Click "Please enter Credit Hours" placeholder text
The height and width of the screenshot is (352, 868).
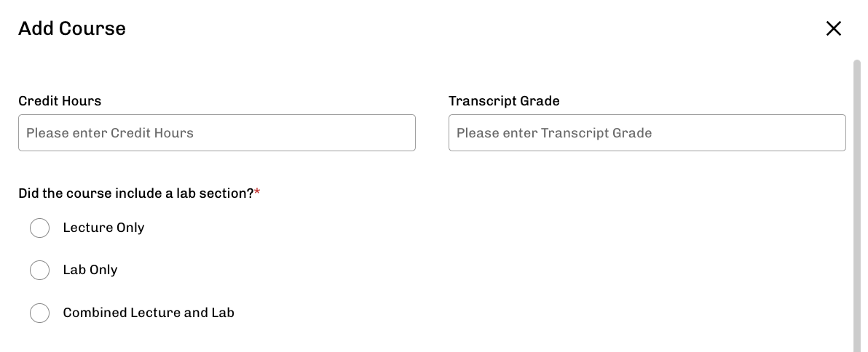110,133
